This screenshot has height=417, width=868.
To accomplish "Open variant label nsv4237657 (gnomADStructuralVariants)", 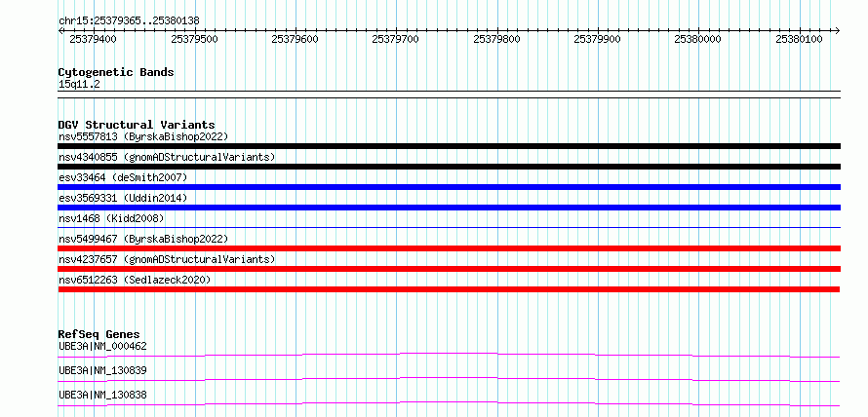I will (x=167, y=259).
